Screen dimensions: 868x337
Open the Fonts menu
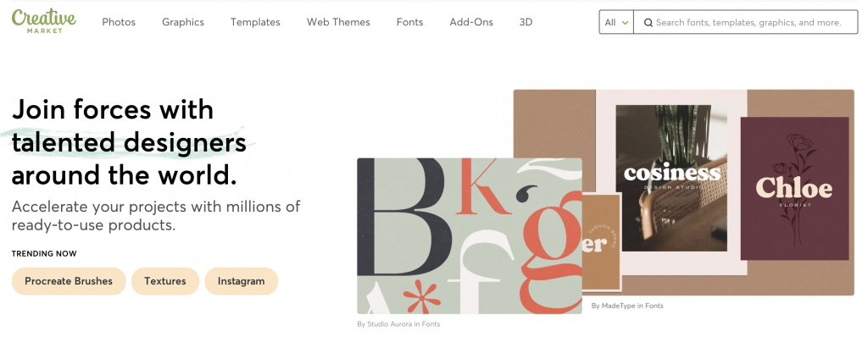(409, 22)
